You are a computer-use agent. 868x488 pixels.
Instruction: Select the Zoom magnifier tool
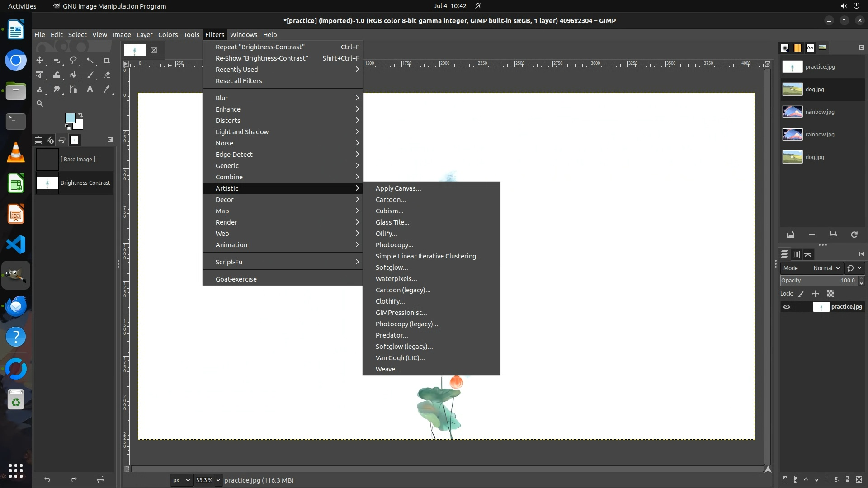[x=40, y=104]
